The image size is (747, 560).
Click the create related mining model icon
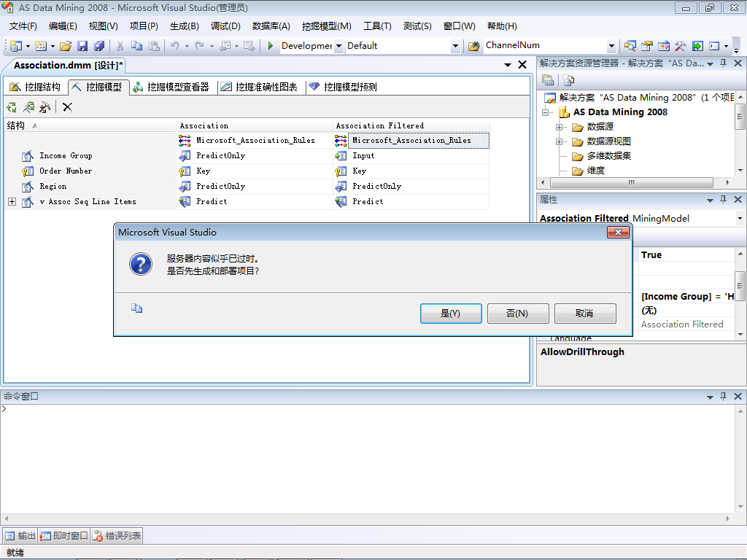coord(28,107)
